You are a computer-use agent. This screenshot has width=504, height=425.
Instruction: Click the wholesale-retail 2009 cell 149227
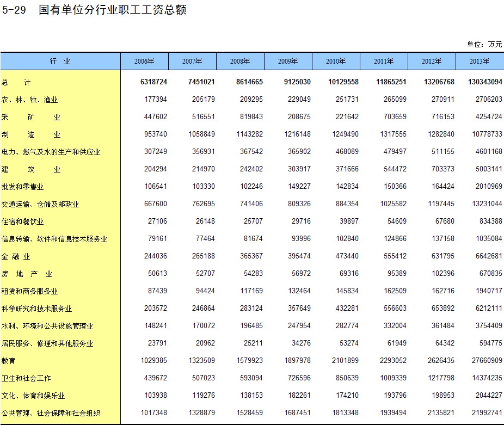tap(299, 187)
